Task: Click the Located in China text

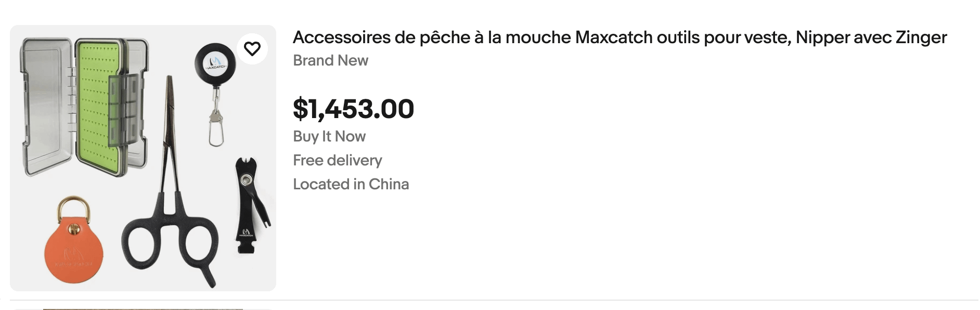Action: pyautogui.click(x=351, y=184)
